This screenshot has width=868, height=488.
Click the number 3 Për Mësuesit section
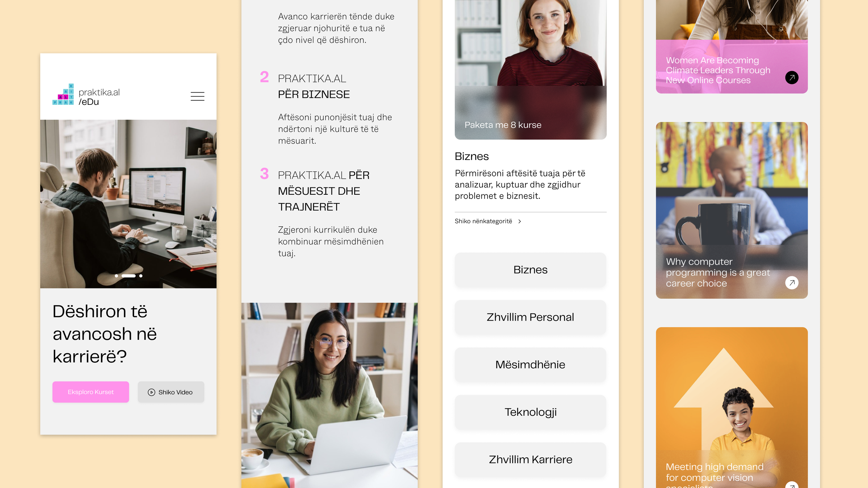pos(264,174)
